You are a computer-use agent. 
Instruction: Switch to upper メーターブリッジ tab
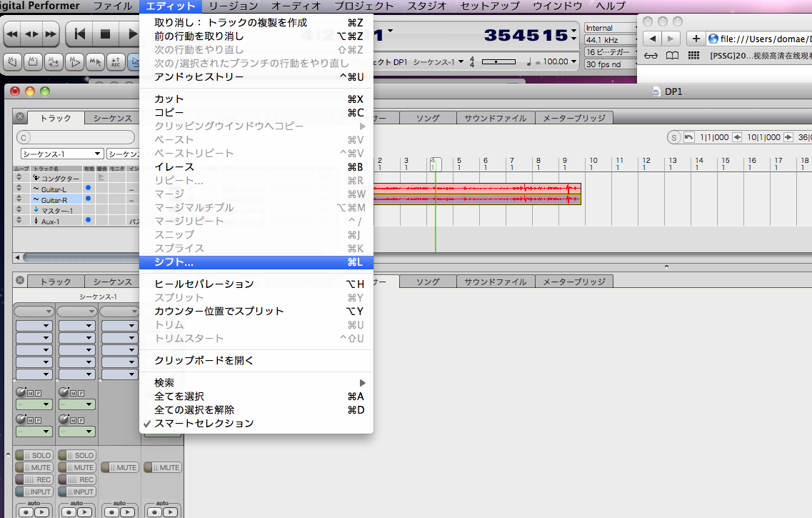(x=574, y=118)
